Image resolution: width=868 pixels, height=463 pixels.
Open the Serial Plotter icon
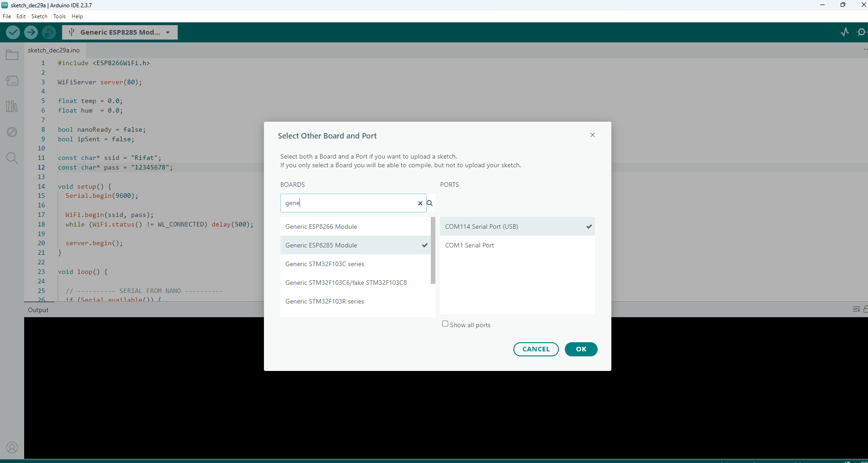pos(844,32)
